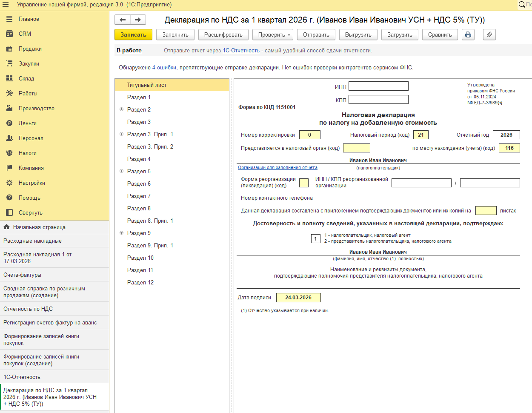
Task: Open Настройки with the gear icon
Action: (9, 183)
